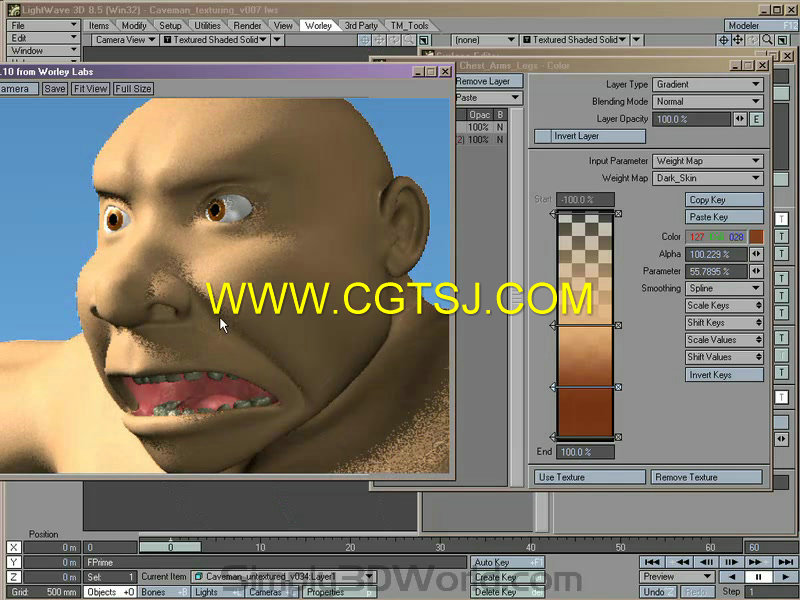Viewport: 800px width, 600px height.
Task: Step back one frame
Action: pyautogui.click(x=706, y=562)
